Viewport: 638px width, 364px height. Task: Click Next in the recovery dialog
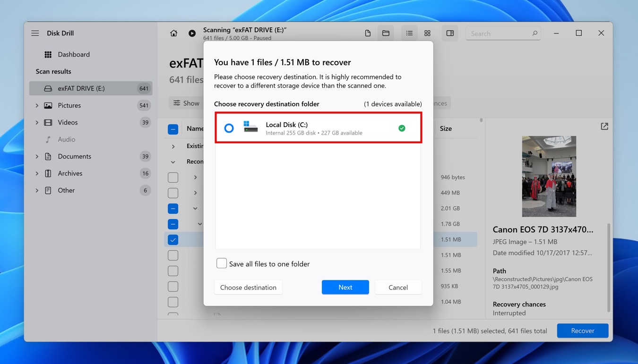click(x=345, y=288)
